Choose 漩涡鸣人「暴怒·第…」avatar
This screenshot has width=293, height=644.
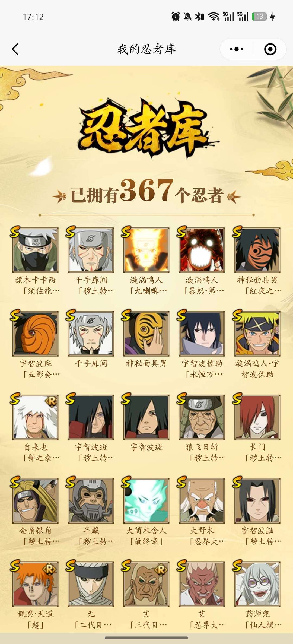coord(202,250)
